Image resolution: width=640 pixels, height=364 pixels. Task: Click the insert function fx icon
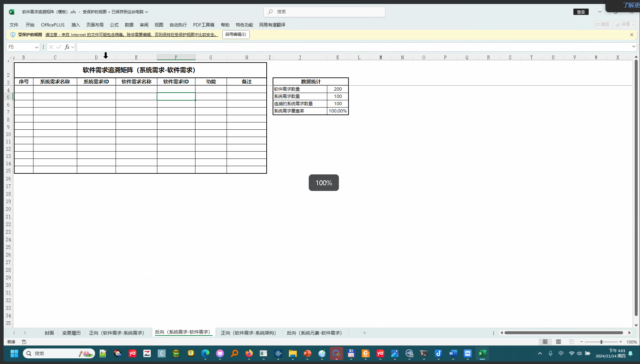[x=67, y=47]
